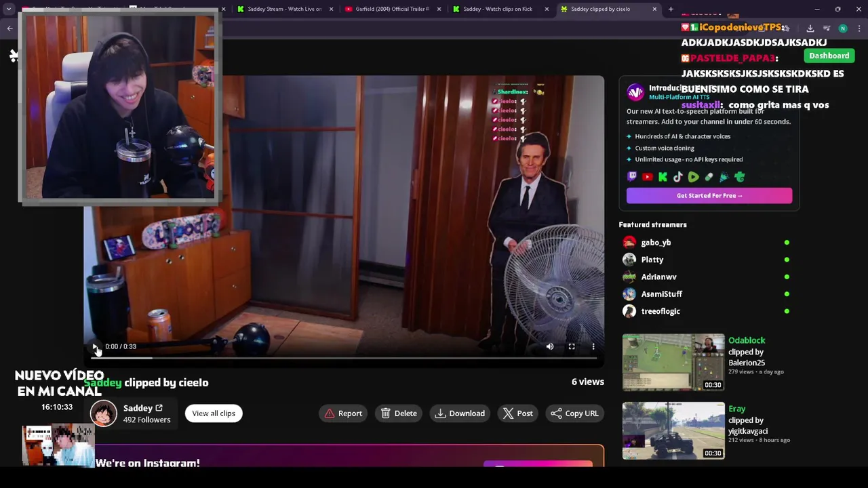Delete this clip
This screenshot has width=868, height=488.
coord(399,413)
